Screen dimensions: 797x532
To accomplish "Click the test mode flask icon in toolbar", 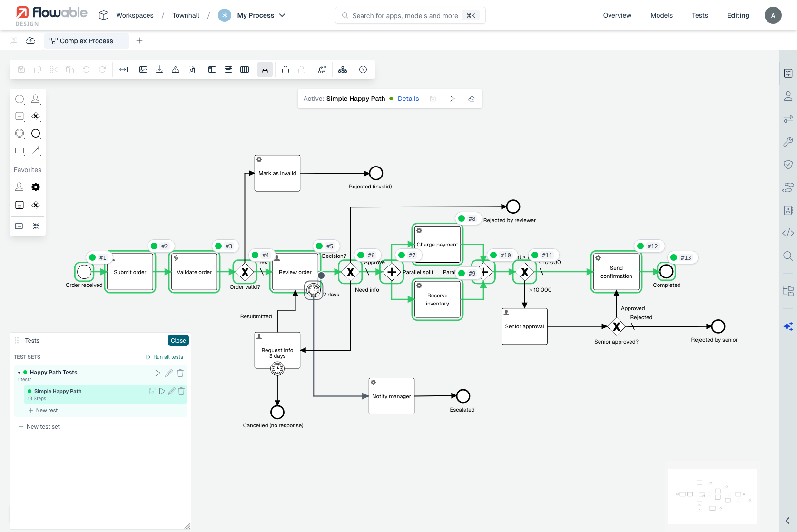I will coord(265,69).
